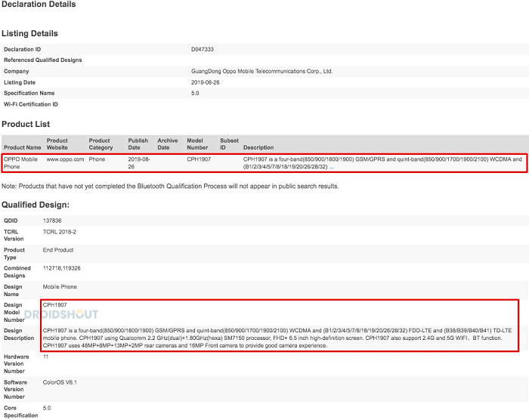Click the Publish Date cell 2019-08-26 in product row
This screenshot has height=420, width=529.
pyautogui.click(x=139, y=163)
